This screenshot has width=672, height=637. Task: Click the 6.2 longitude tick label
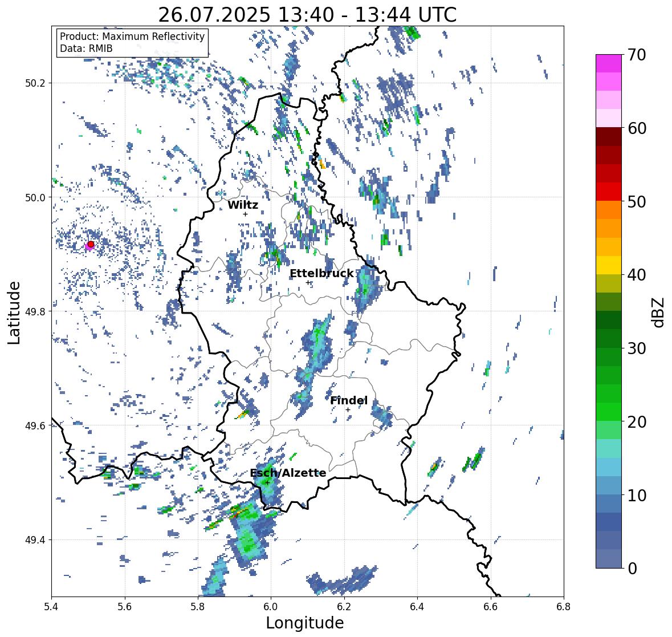coord(344,607)
